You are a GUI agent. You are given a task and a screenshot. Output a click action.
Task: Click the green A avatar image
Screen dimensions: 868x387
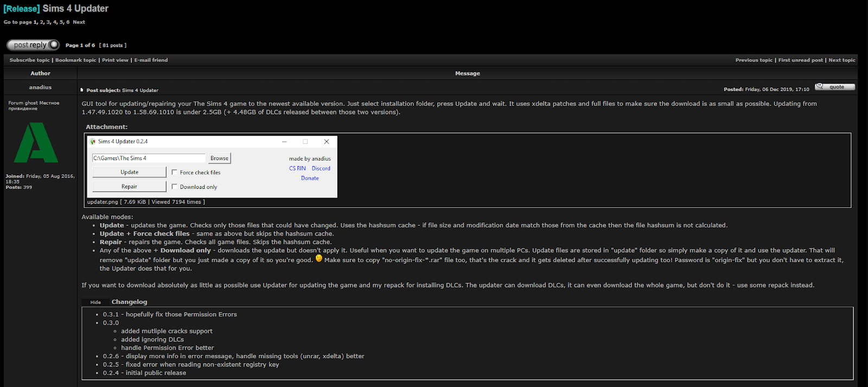click(x=36, y=142)
